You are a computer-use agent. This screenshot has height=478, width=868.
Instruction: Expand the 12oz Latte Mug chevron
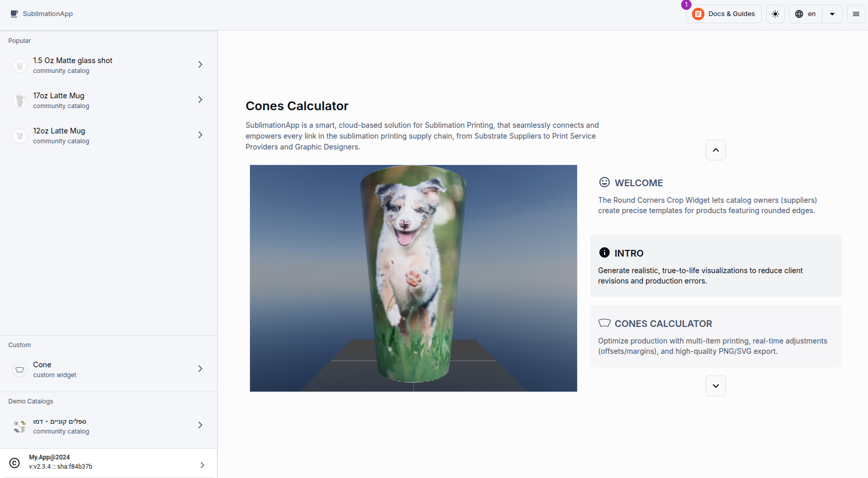point(200,135)
